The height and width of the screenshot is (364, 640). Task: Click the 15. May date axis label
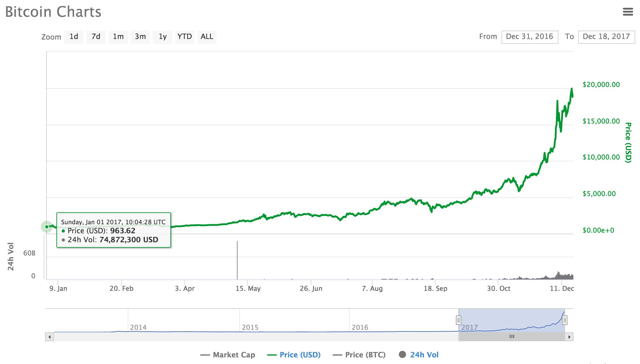click(248, 288)
